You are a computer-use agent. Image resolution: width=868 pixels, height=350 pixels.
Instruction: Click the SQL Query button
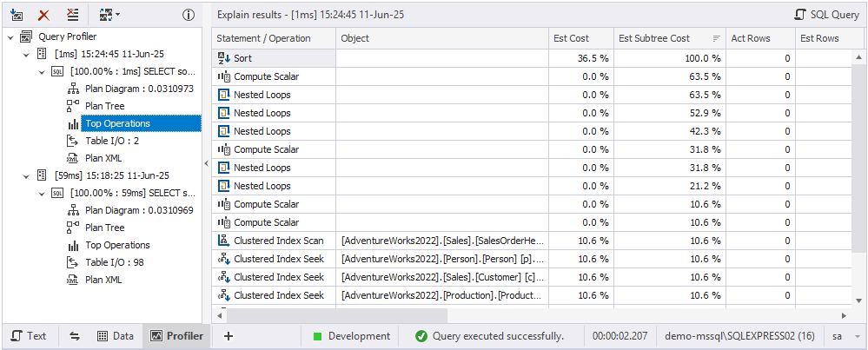825,15
